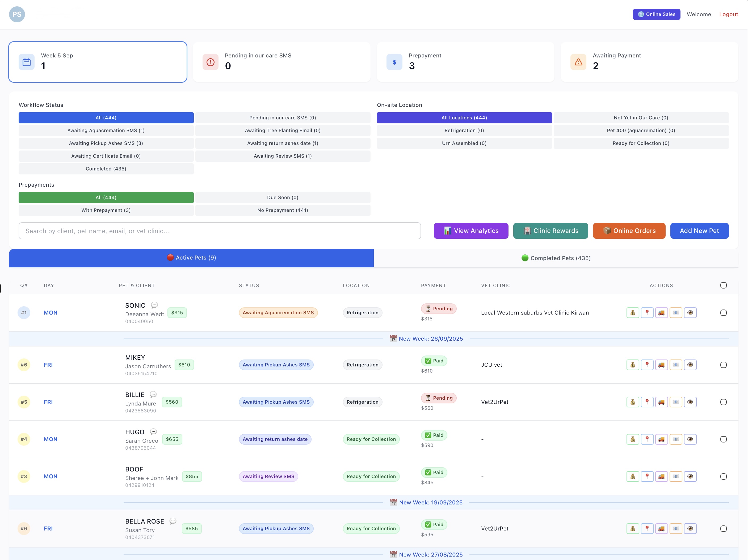Click the truck icon in MIKEY's row
Screen dimensions: 748x560
pyautogui.click(x=661, y=365)
